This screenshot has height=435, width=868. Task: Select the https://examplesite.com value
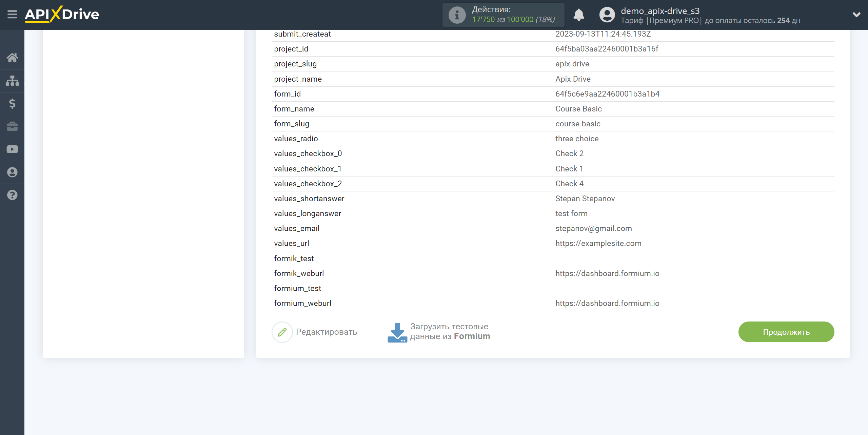[x=598, y=244]
